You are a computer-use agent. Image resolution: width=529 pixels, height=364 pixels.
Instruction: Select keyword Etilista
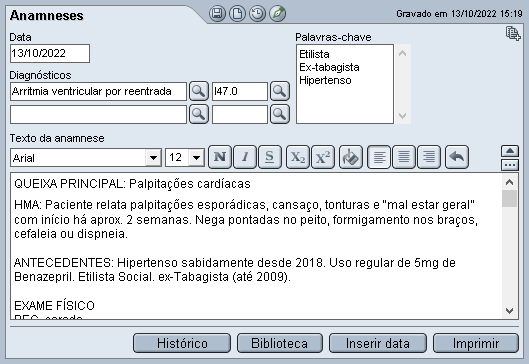click(x=314, y=54)
